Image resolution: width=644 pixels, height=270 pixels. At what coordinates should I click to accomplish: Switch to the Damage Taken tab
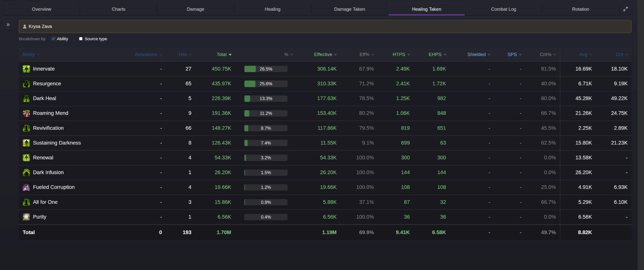click(x=349, y=9)
